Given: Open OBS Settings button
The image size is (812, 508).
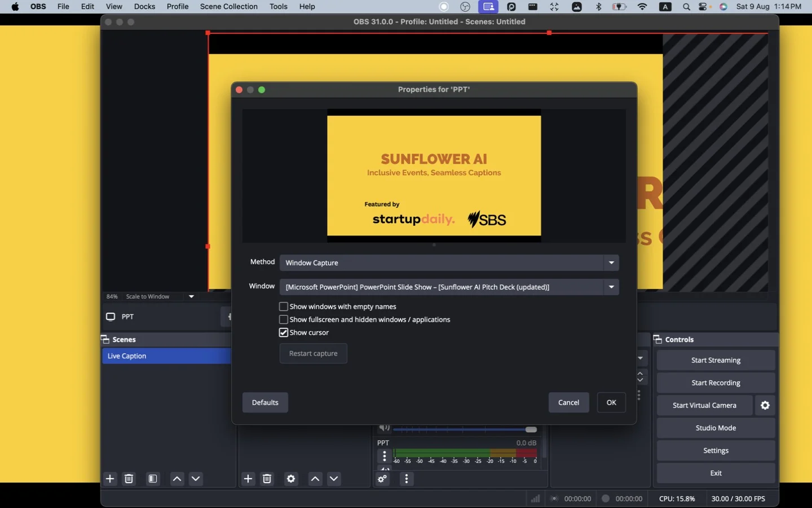Looking at the screenshot, I should [x=716, y=450].
